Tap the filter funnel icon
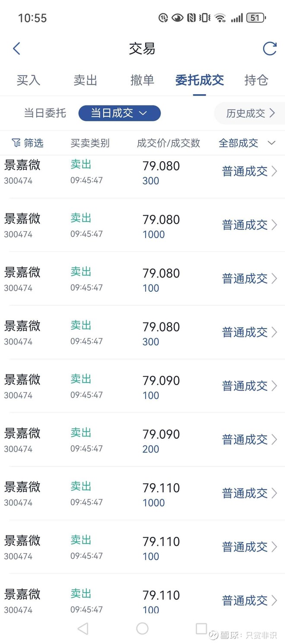 click(16, 143)
